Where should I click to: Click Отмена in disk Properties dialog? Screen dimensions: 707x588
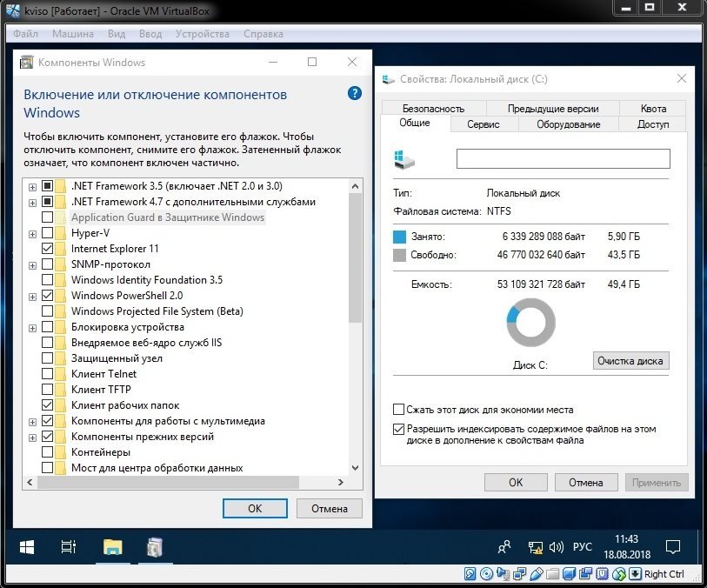tap(586, 482)
